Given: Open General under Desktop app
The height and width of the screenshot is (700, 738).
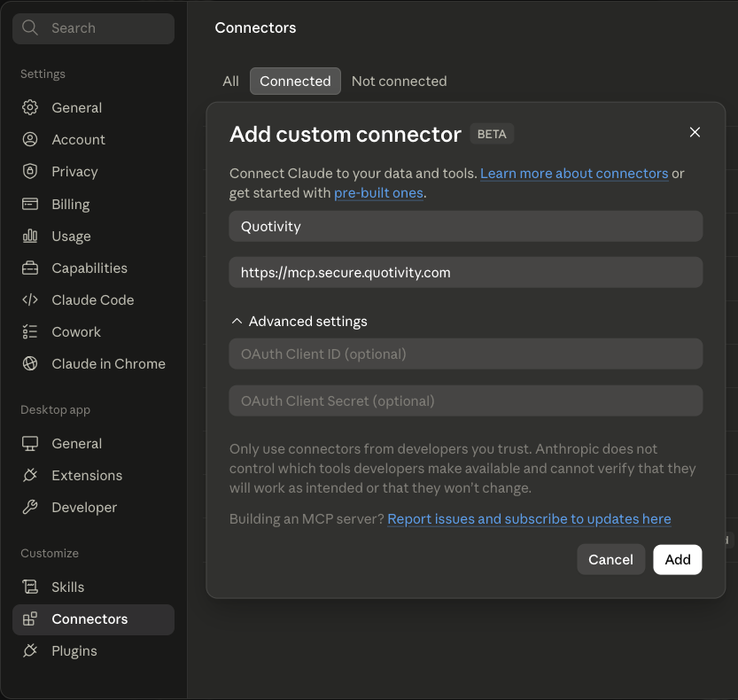Looking at the screenshot, I should pos(93,443).
